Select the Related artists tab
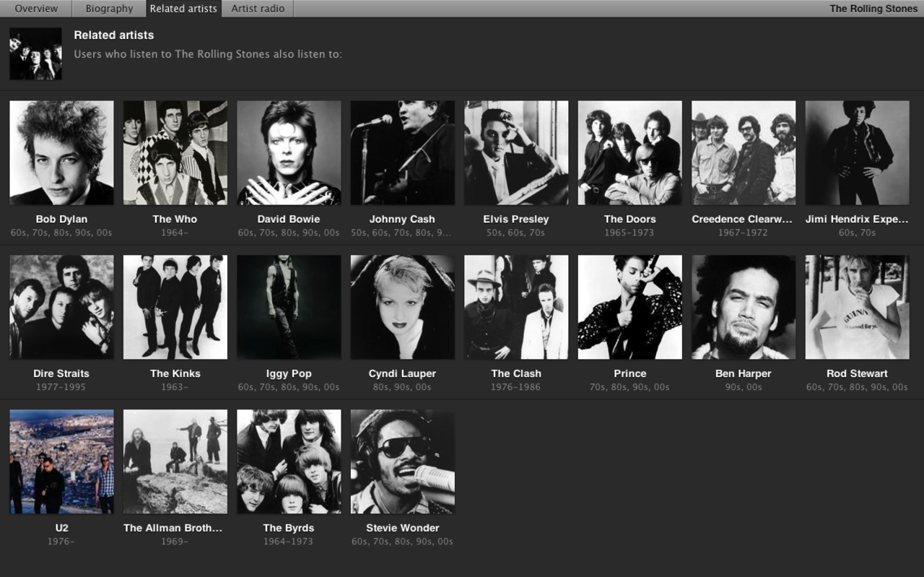This screenshot has height=577, width=924. point(183,8)
